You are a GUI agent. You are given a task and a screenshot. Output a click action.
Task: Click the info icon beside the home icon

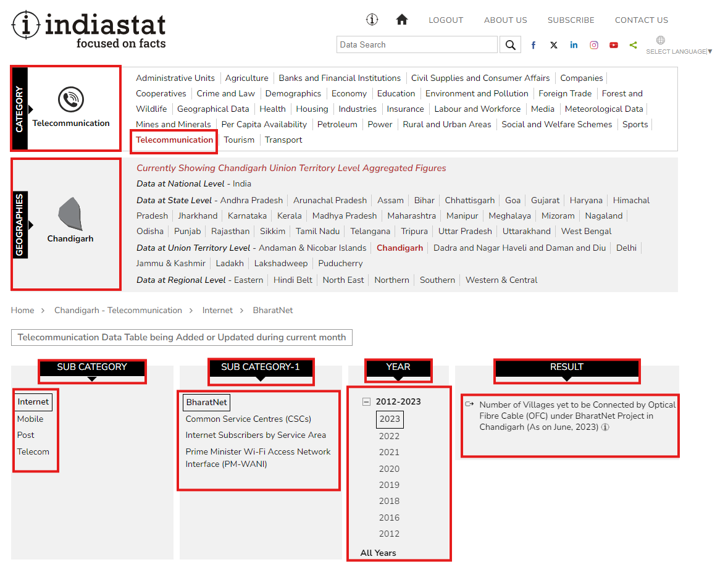[x=372, y=20]
